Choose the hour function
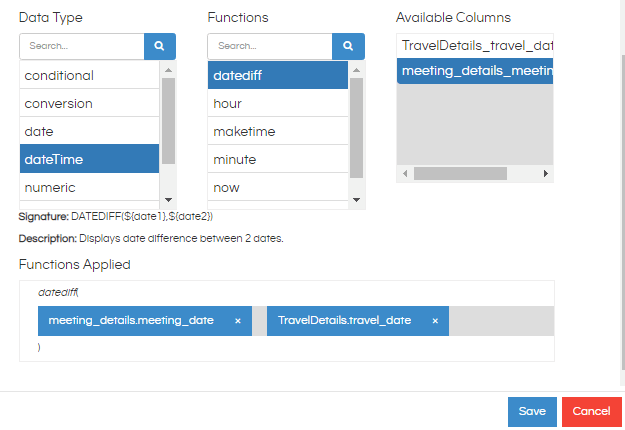Image resolution: width=625 pixels, height=430 pixels. pyautogui.click(x=278, y=104)
